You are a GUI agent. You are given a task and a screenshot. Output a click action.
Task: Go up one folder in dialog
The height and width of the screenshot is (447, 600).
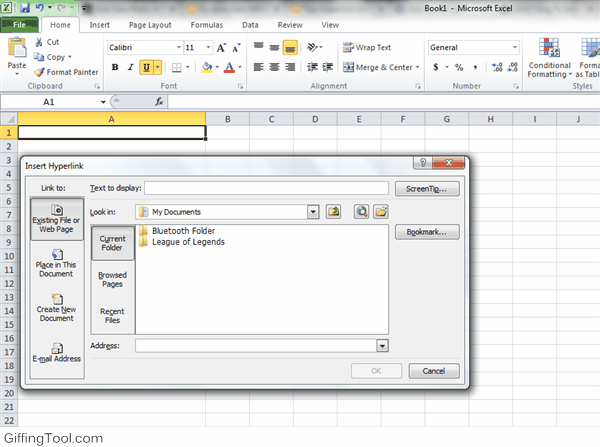coord(333,212)
